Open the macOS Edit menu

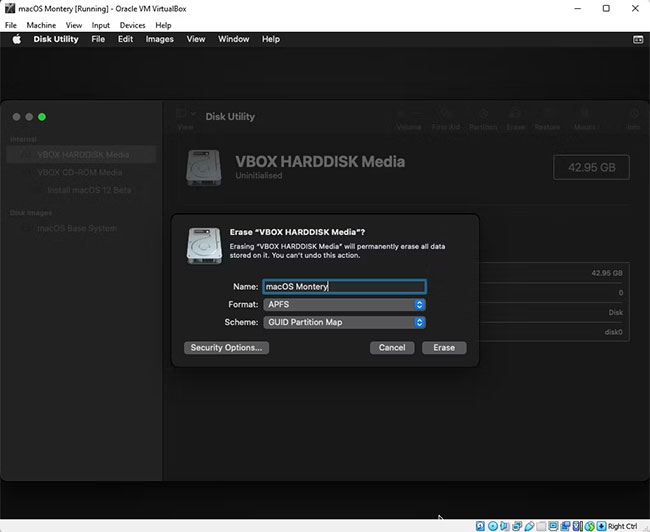click(125, 39)
